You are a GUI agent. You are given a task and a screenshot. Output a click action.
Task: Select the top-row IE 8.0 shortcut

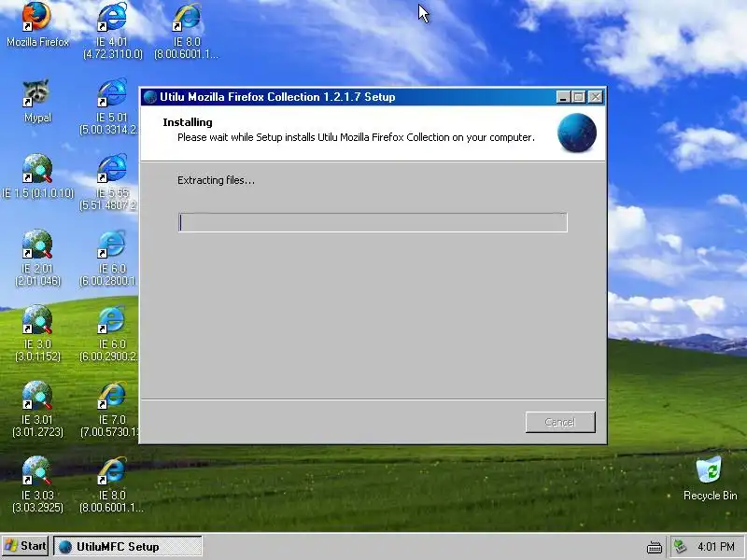(187, 31)
